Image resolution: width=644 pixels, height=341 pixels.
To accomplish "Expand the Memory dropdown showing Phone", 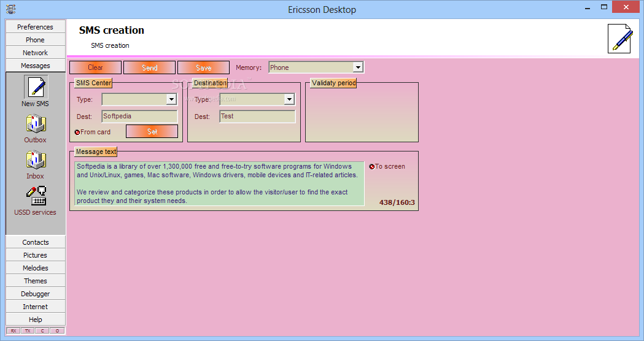I will click(x=358, y=67).
